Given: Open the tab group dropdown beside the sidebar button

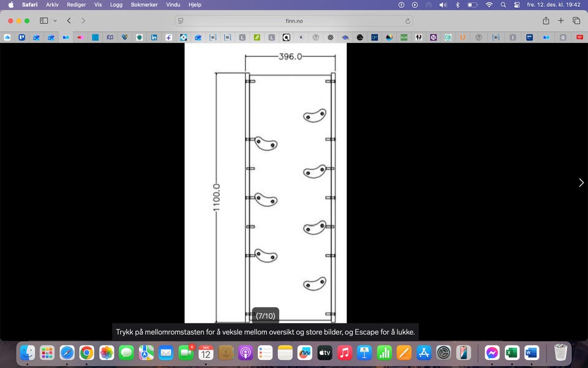Looking at the screenshot, I should [x=55, y=21].
